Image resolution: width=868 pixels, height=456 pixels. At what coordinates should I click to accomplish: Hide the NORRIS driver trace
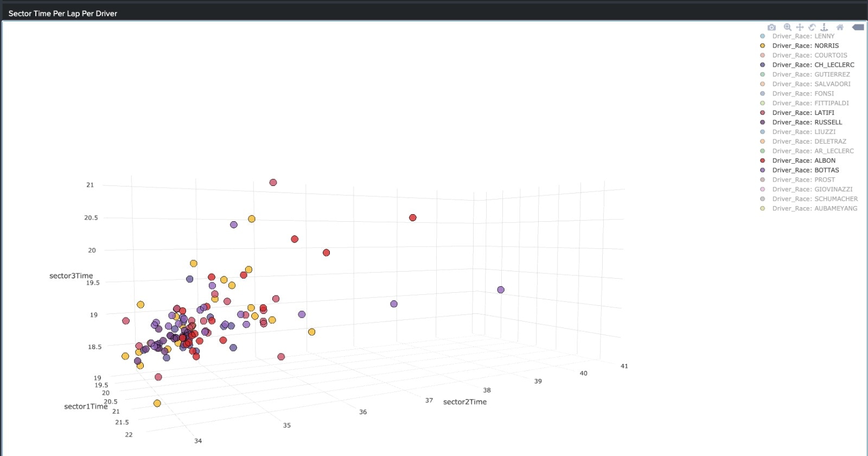805,46
